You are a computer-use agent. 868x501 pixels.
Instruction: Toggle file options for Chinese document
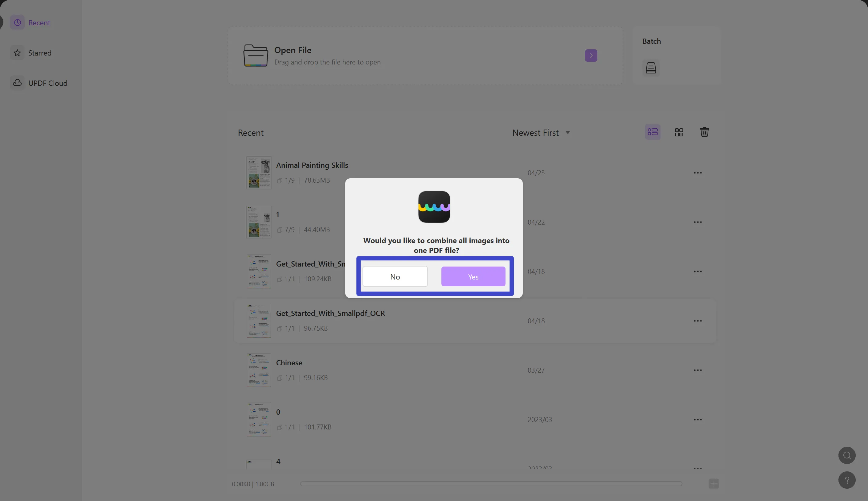coord(698,370)
